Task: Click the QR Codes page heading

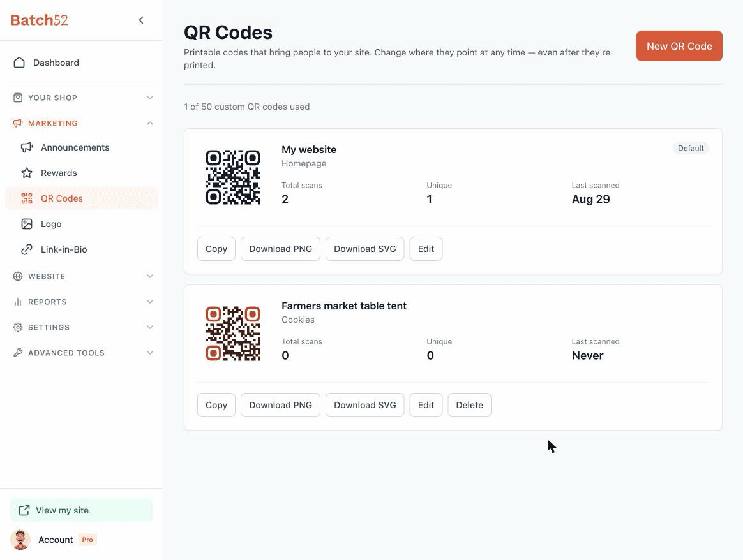Action: pyautogui.click(x=228, y=32)
